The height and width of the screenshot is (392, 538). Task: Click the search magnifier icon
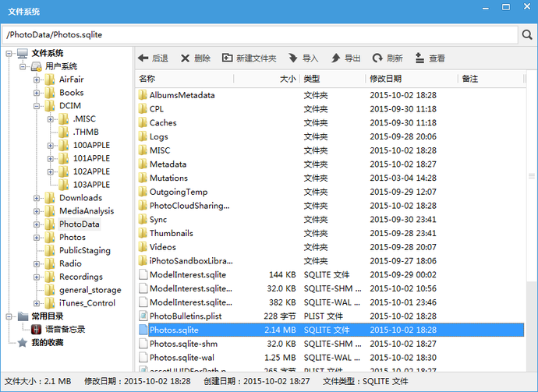[527, 34]
